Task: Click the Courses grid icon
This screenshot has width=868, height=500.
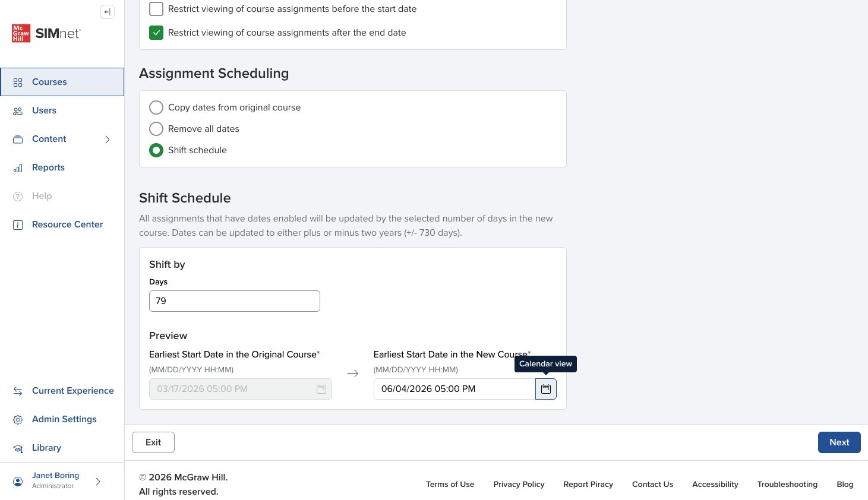Action: (x=18, y=83)
